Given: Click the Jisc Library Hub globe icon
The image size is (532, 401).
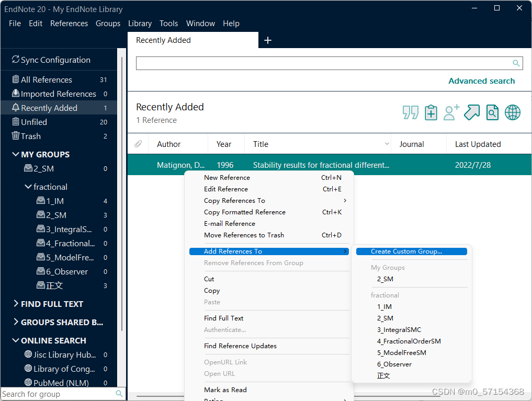Looking at the screenshot, I should [28, 354].
